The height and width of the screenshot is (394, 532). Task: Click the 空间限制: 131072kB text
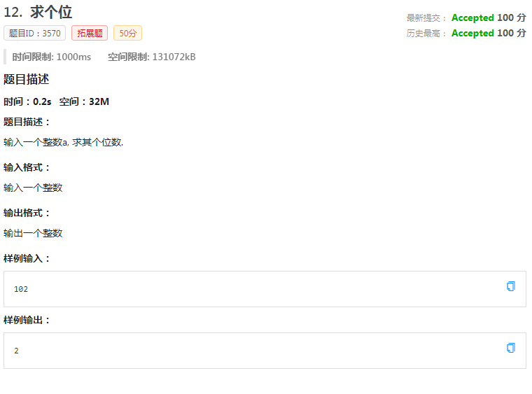pos(152,57)
